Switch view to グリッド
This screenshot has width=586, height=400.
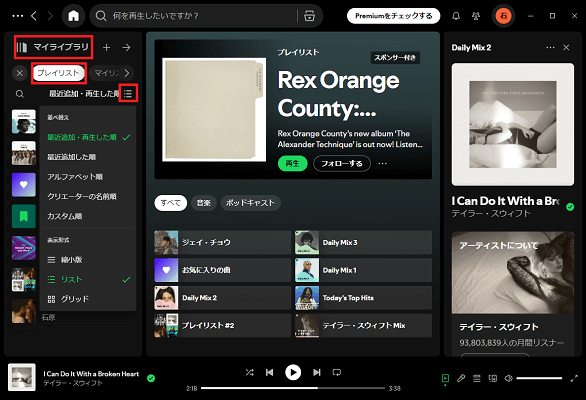click(x=88, y=299)
